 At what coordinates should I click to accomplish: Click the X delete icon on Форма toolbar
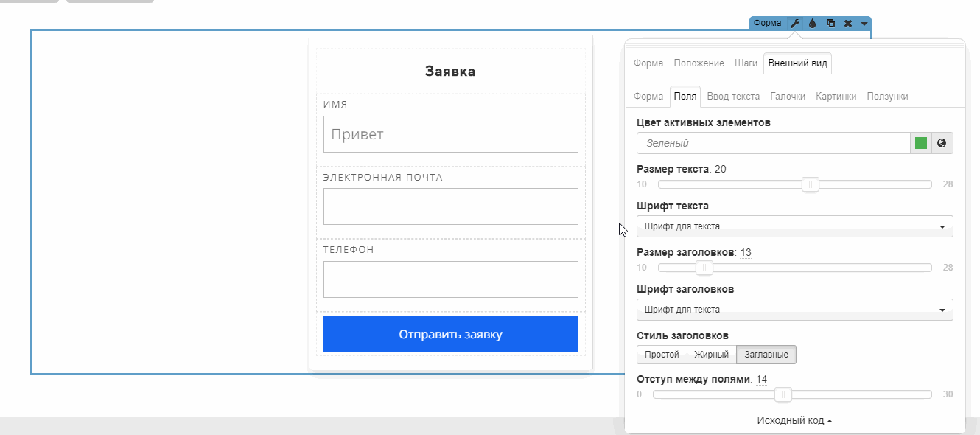click(848, 24)
